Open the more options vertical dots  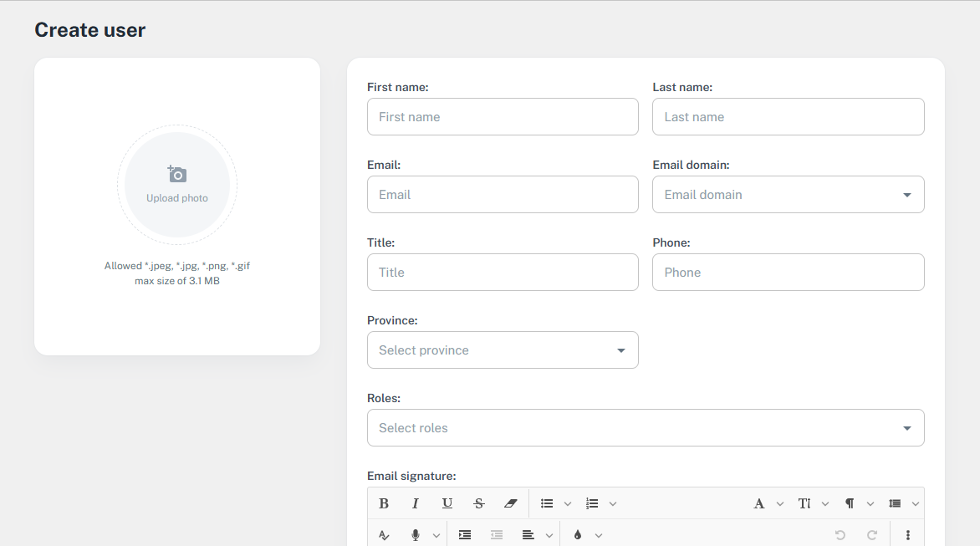[908, 535]
